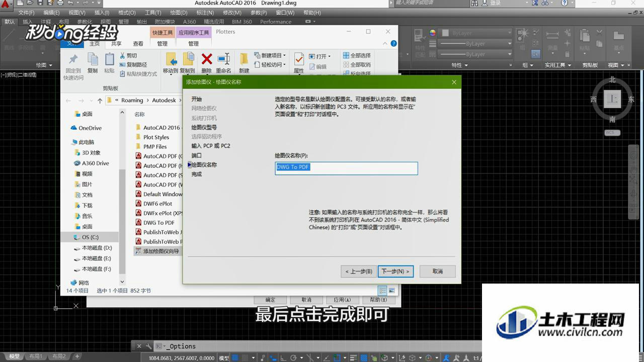Switch to the 布局1 layout tab
644x362 pixels.
point(36,356)
